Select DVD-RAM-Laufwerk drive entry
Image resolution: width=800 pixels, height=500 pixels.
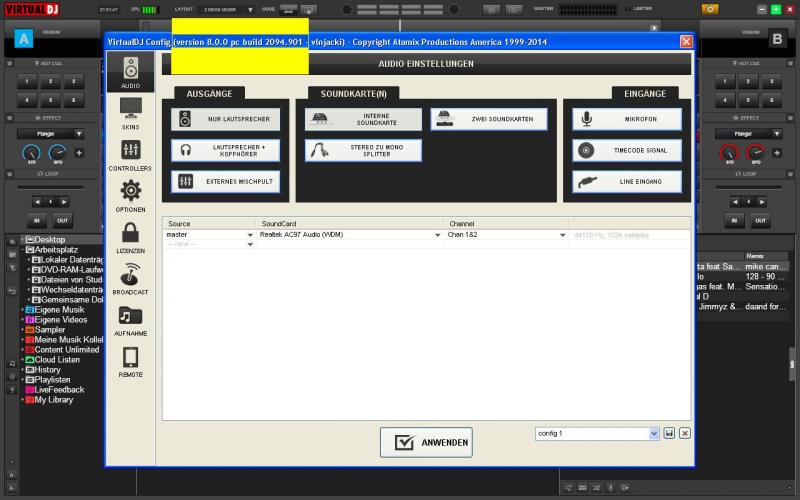click(71, 269)
